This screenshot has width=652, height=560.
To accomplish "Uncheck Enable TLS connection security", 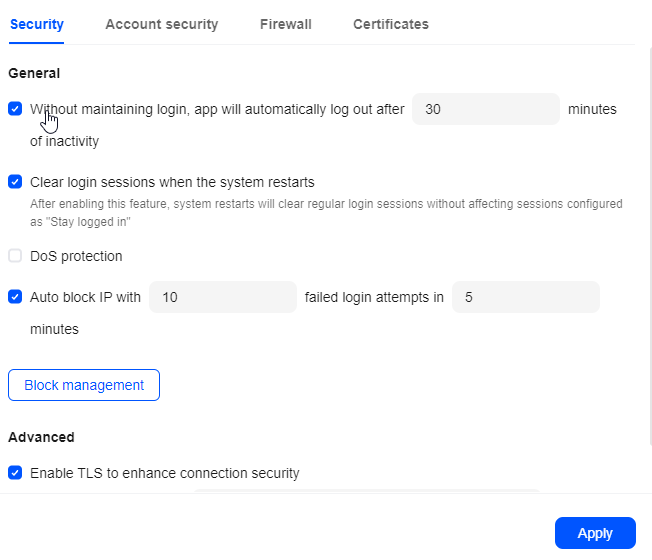I will [15, 473].
